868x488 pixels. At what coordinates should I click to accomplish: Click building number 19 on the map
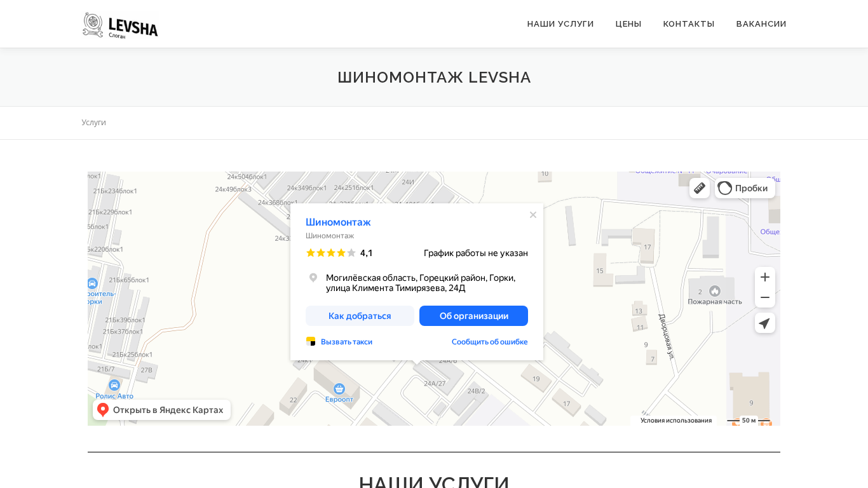click(x=536, y=379)
